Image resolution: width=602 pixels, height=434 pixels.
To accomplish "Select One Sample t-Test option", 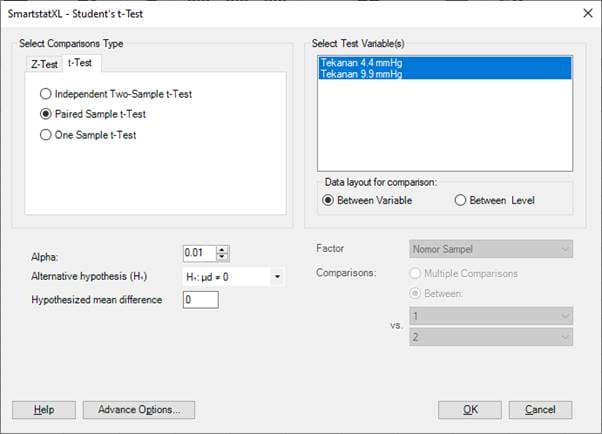I will 46,135.
